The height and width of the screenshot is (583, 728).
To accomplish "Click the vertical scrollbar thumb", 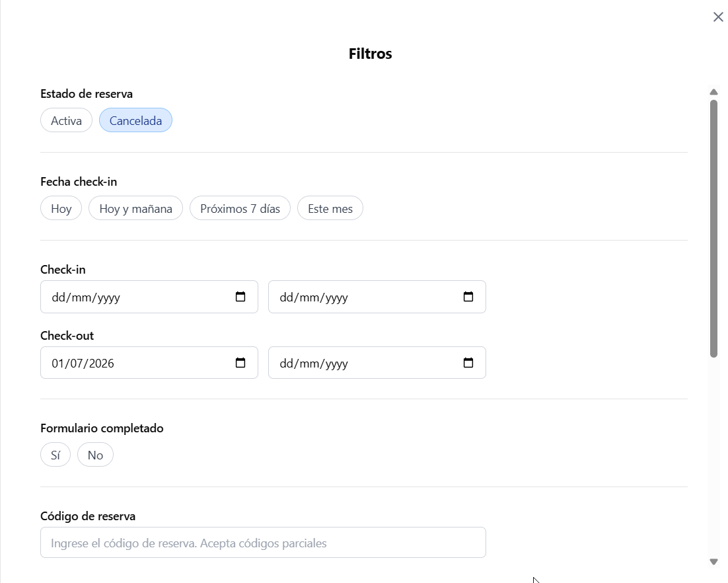I will [713, 229].
